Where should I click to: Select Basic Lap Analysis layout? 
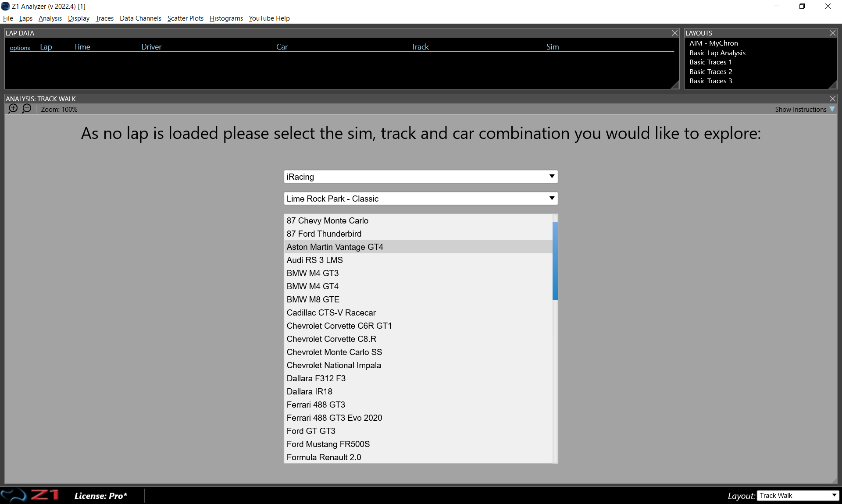(x=717, y=53)
